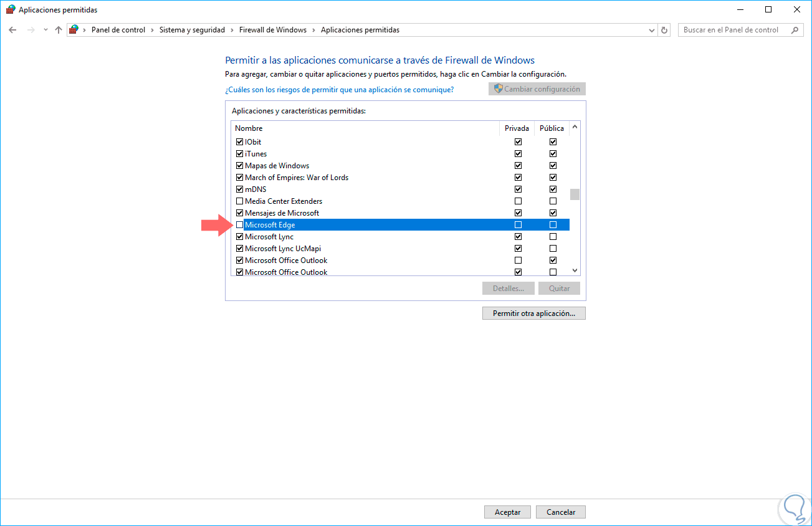Image resolution: width=812 pixels, height=526 pixels.
Task: Click the list scrollbar down arrow
Action: pyautogui.click(x=575, y=270)
